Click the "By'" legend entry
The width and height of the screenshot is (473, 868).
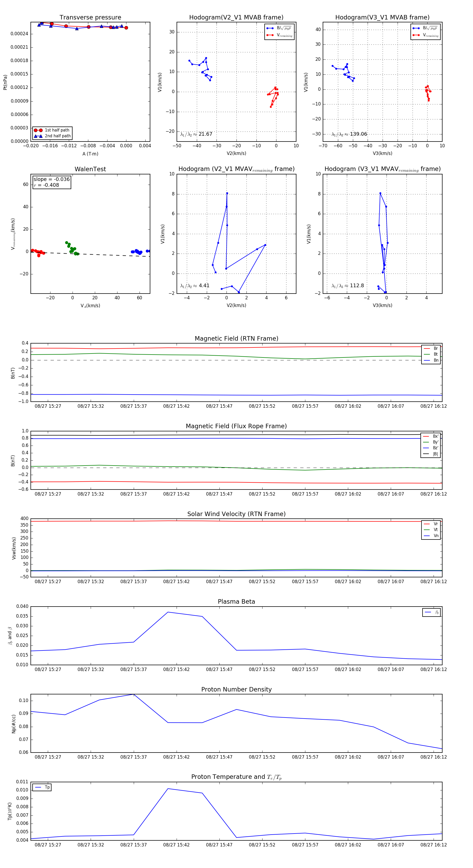pyautogui.click(x=431, y=442)
